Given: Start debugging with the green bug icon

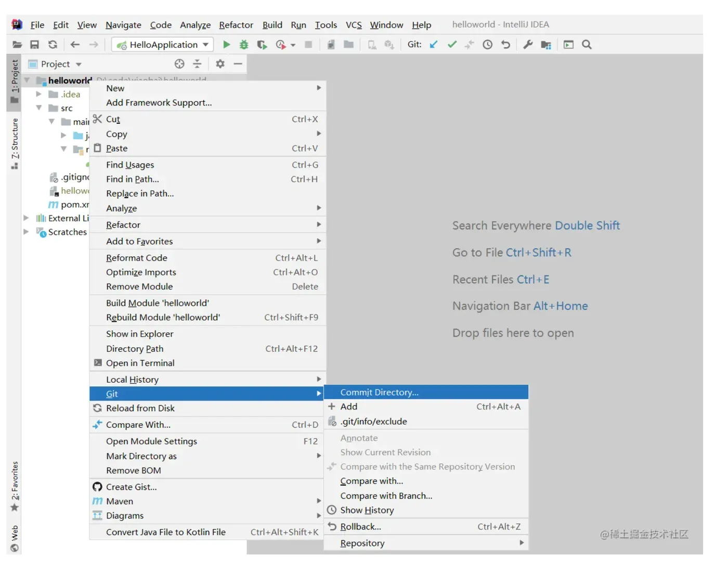Looking at the screenshot, I should [x=244, y=45].
